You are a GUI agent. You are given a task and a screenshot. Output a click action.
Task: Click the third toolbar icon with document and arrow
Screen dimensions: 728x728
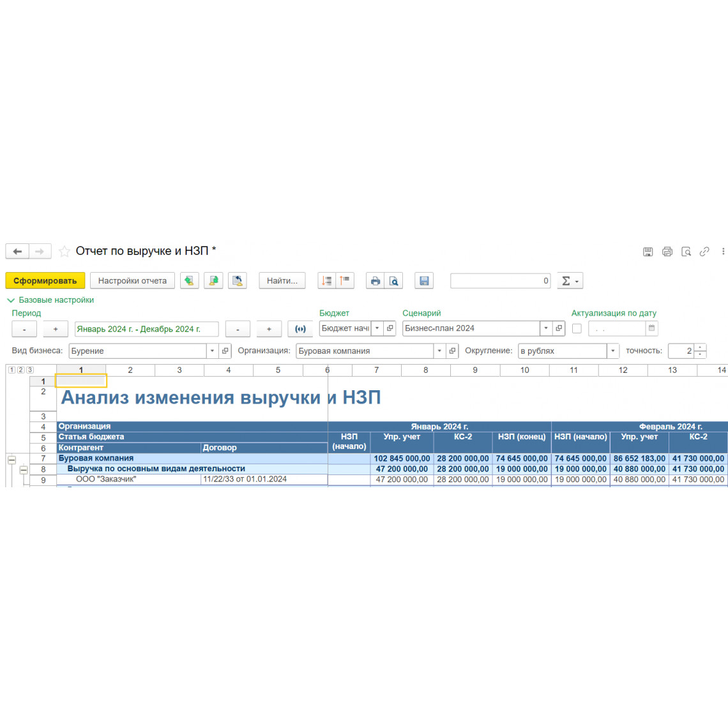point(238,280)
